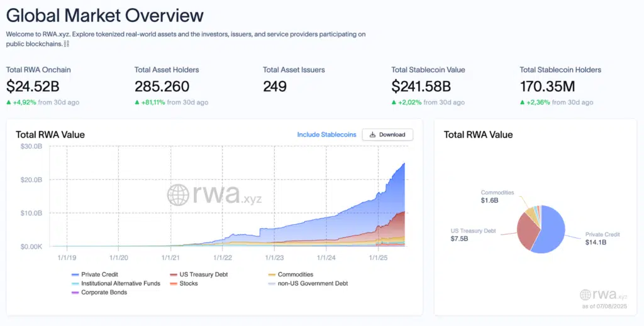Click the rwa.xyz globe watermark on chart
The image size is (644, 326).
pyautogui.click(x=178, y=195)
